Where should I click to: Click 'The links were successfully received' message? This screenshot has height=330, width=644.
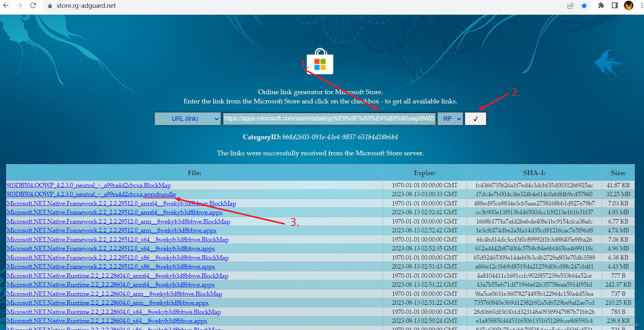(320, 153)
